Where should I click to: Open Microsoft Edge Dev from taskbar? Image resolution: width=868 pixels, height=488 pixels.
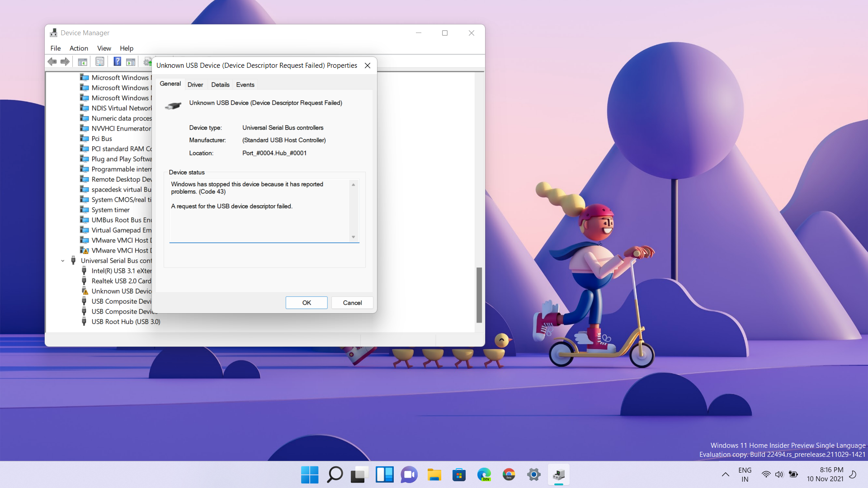(x=484, y=474)
